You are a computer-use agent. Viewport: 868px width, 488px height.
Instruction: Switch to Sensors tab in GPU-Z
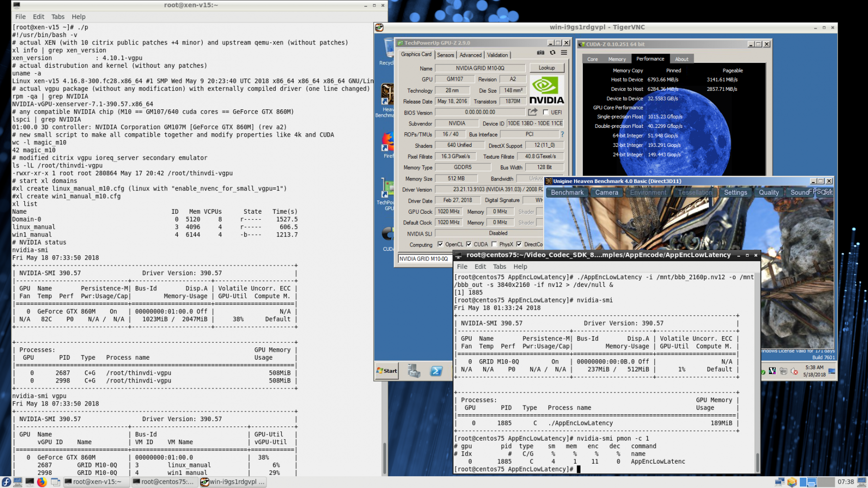coord(446,55)
